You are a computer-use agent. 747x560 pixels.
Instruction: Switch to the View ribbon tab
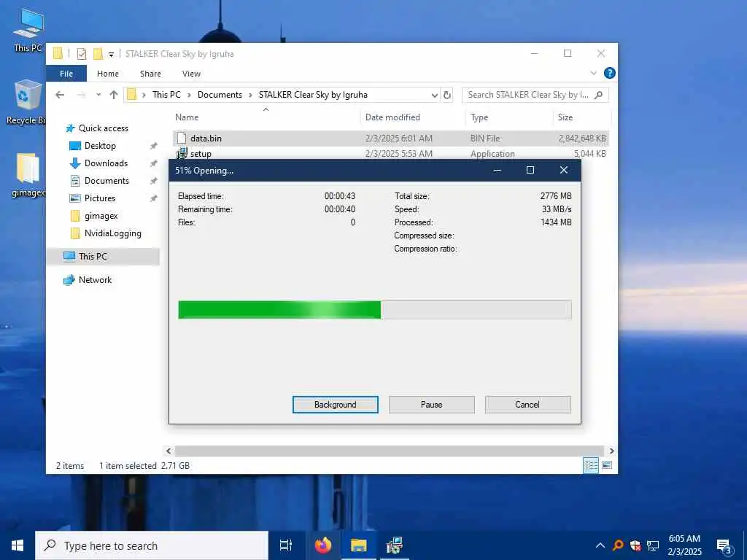[x=191, y=74]
